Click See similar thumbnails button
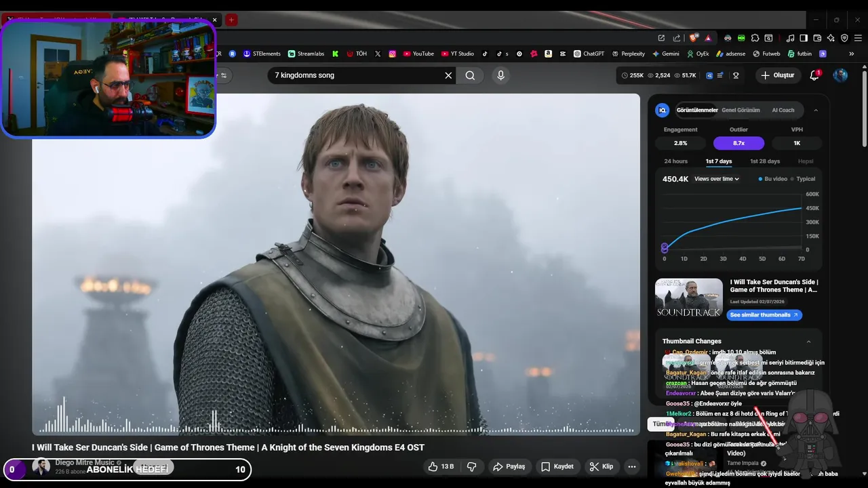 [x=764, y=315]
